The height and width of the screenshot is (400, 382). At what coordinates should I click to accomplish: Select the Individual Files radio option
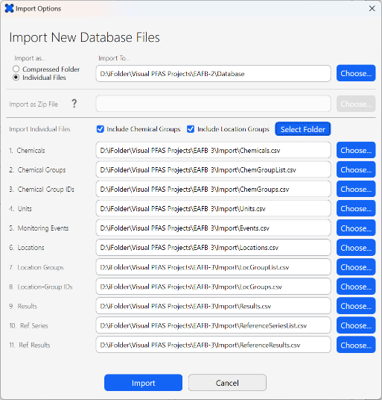pos(16,77)
